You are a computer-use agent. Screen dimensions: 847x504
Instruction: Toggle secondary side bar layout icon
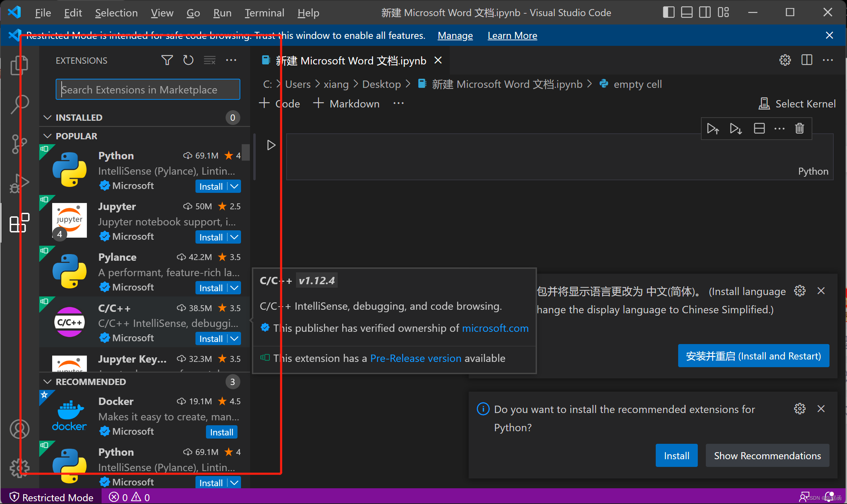click(705, 13)
